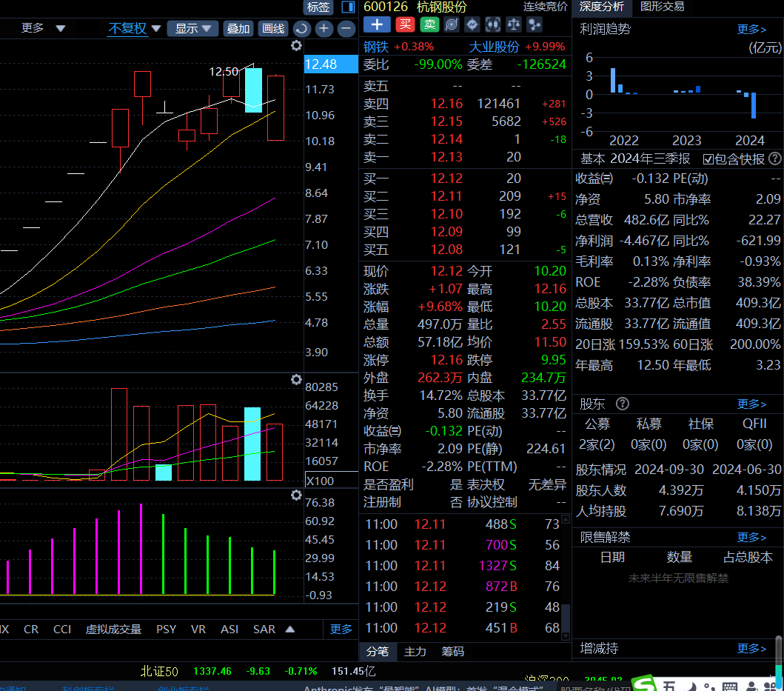This screenshot has width=784, height=691.
Task: Open the 显示 display dropdown
Action: point(192,29)
